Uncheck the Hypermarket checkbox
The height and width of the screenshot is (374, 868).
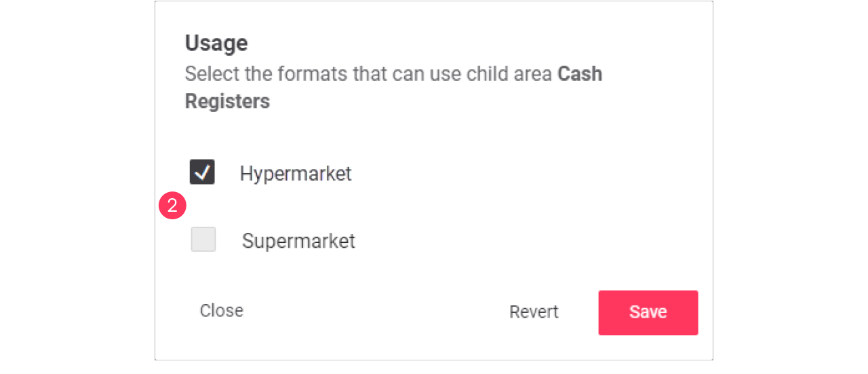point(202,172)
